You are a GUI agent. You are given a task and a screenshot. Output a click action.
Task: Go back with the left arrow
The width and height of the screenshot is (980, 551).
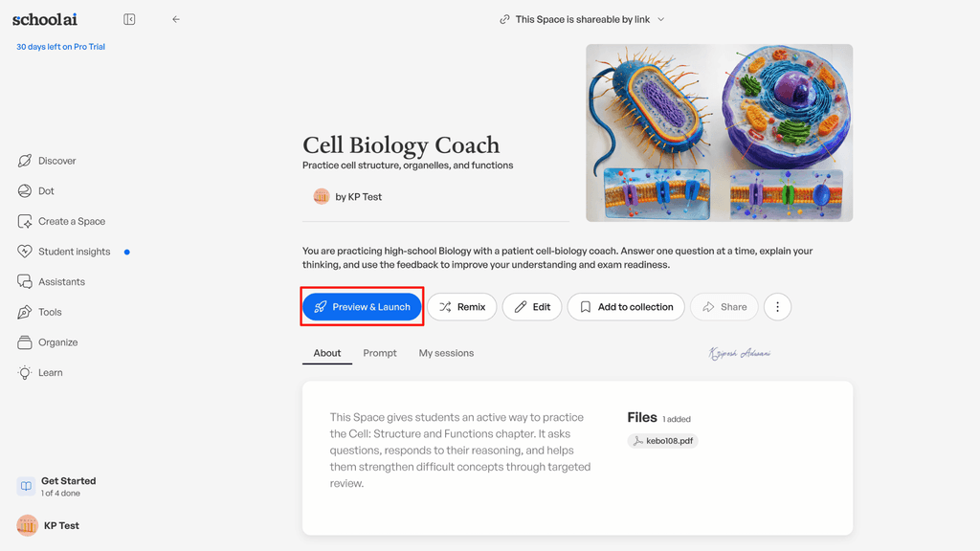pyautogui.click(x=176, y=19)
